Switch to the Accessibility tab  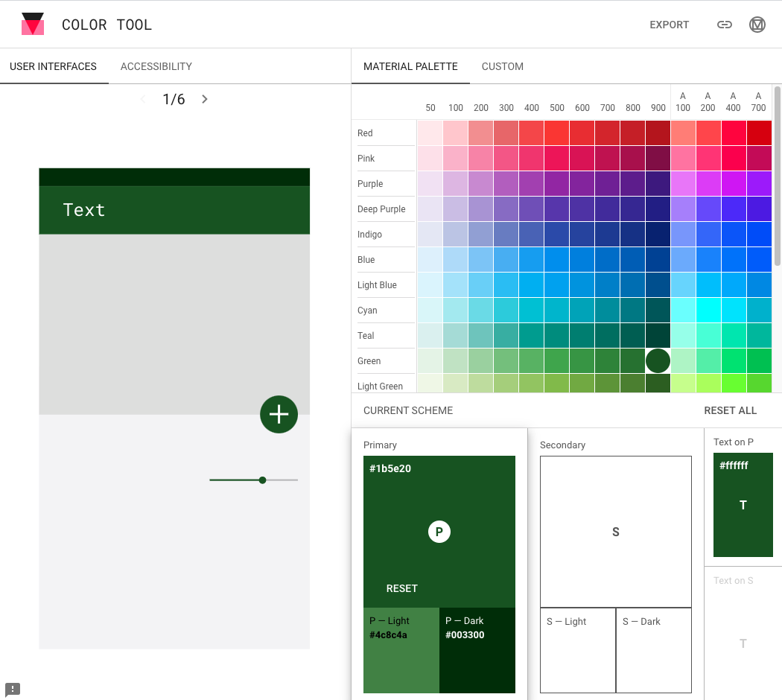[156, 66]
